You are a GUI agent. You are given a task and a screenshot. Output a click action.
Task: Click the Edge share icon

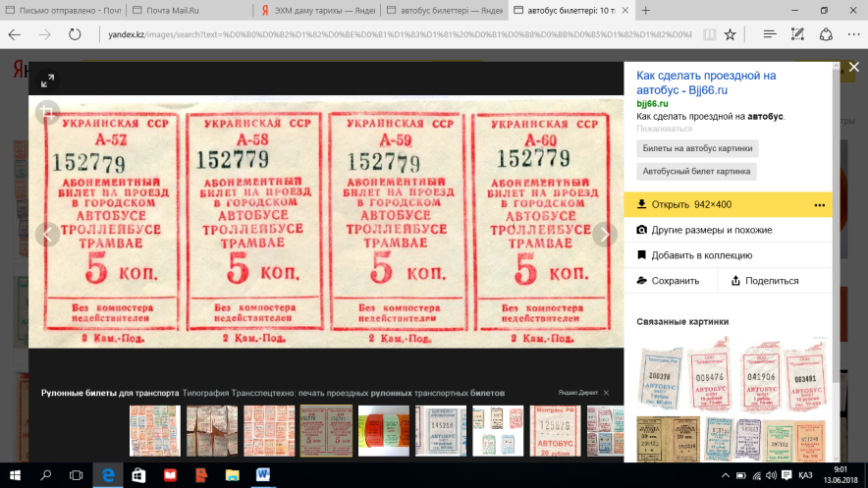(826, 34)
